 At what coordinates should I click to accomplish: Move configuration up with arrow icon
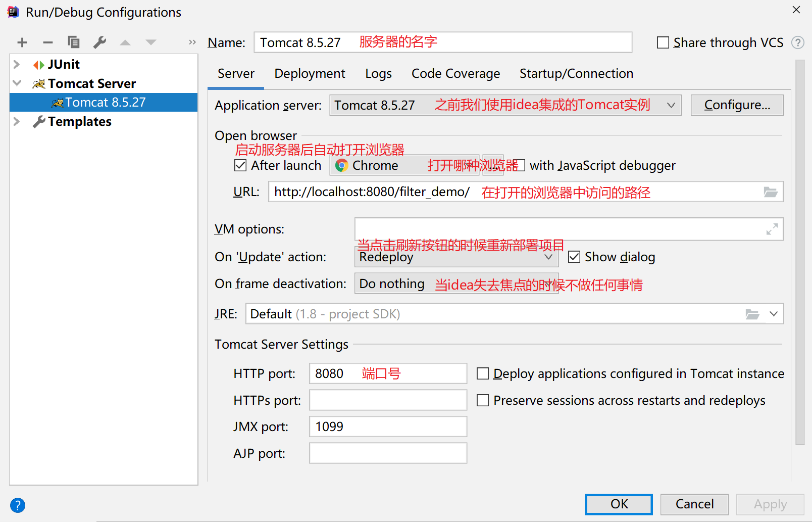[x=125, y=42]
